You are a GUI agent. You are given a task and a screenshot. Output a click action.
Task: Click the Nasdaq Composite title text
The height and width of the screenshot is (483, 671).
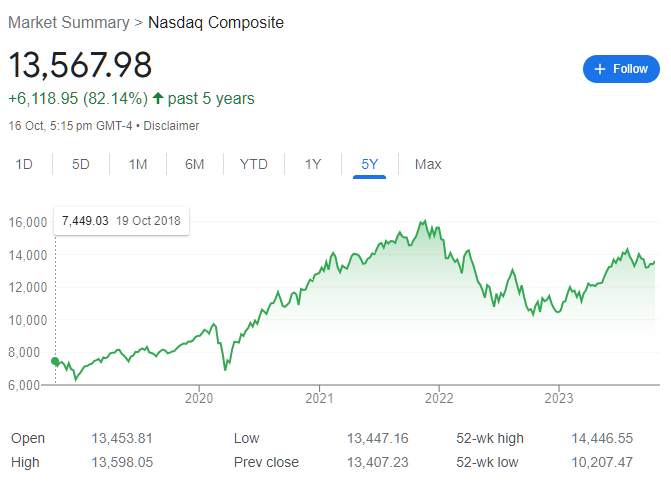pyautogui.click(x=216, y=22)
